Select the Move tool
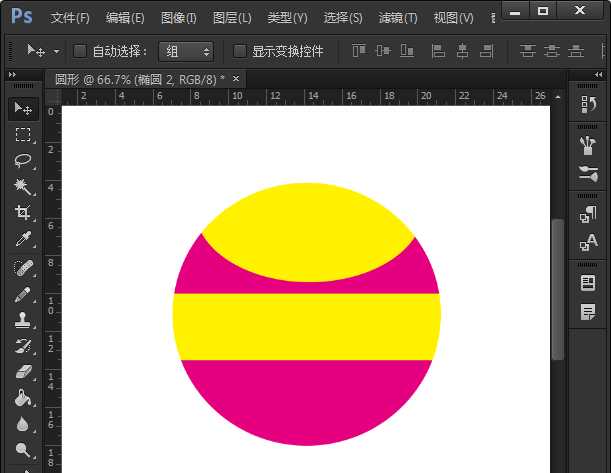The width and height of the screenshot is (611, 473). pos(22,109)
